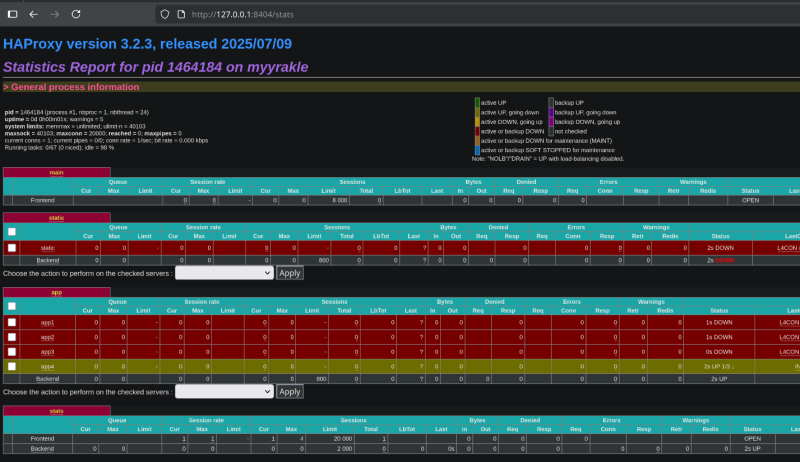
Task: Click the shield icon in address bar
Action: point(164,15)
